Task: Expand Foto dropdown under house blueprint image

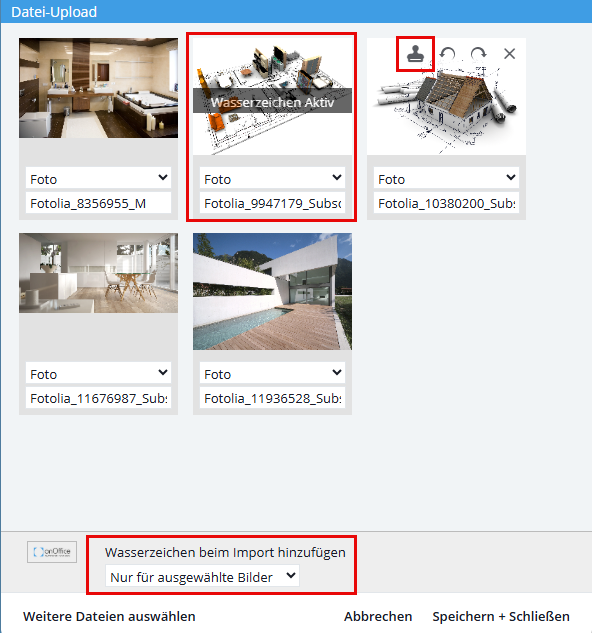Action: (x=446, y=178)
